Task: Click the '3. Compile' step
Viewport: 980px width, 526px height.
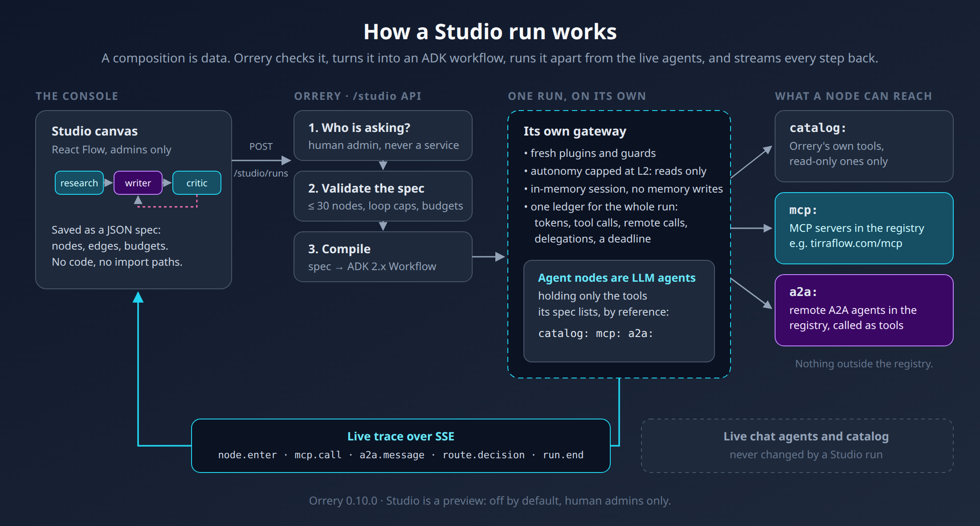Action: click(x=383, y=257)
